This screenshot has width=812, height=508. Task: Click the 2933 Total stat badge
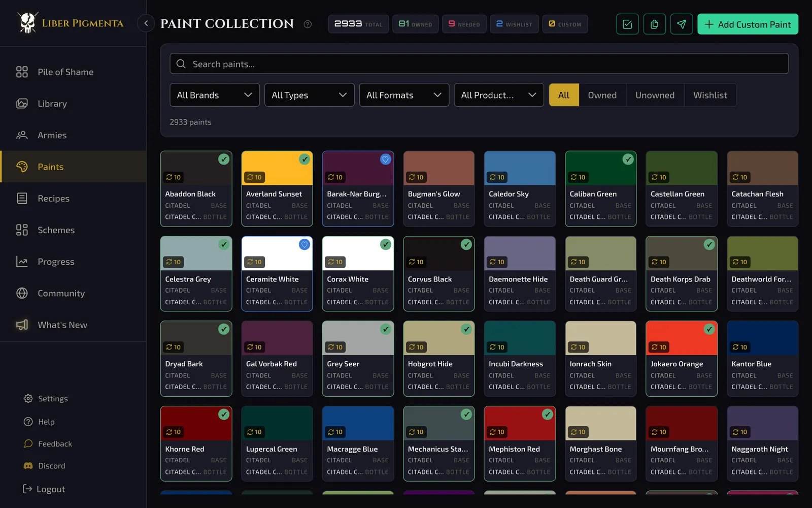[x=358, y=24]
